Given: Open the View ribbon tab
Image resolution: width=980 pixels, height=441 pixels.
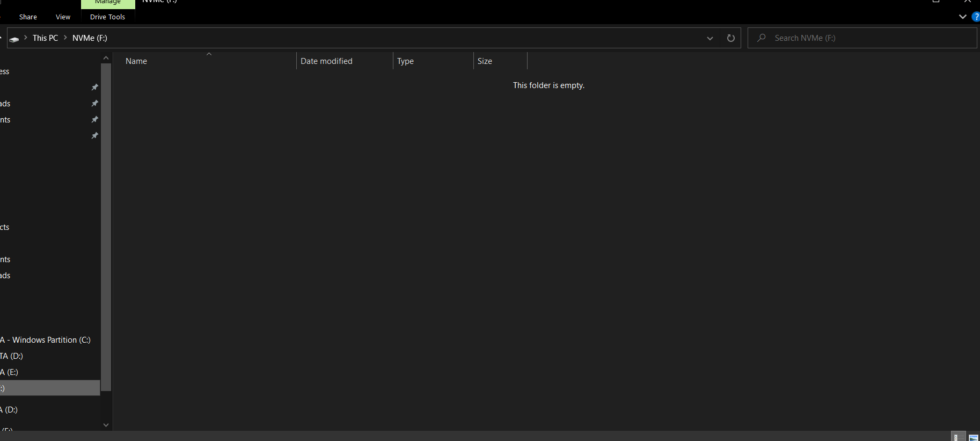Looking at the screenshot, I should coord(63,17).
